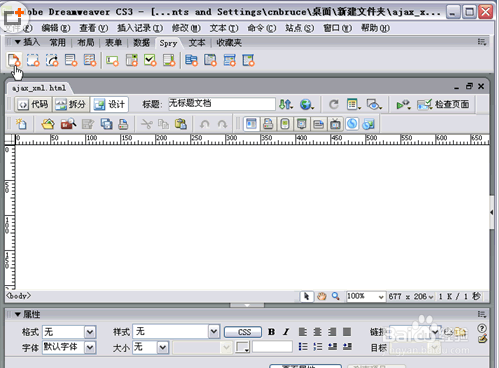Switch to Split view (拆分)
Screen dimensions: 499x368
coord(71,105)
